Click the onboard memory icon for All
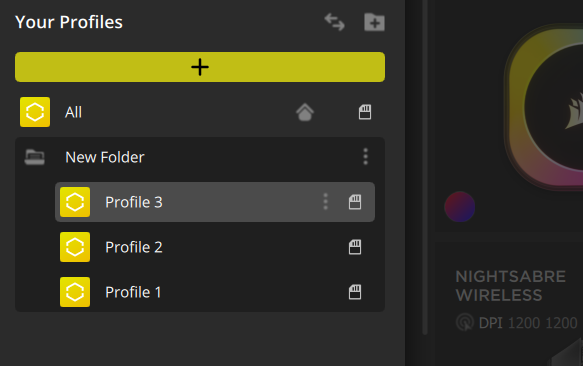The height and width of the screenshot is (366, 583). click(x=365, y=112)
